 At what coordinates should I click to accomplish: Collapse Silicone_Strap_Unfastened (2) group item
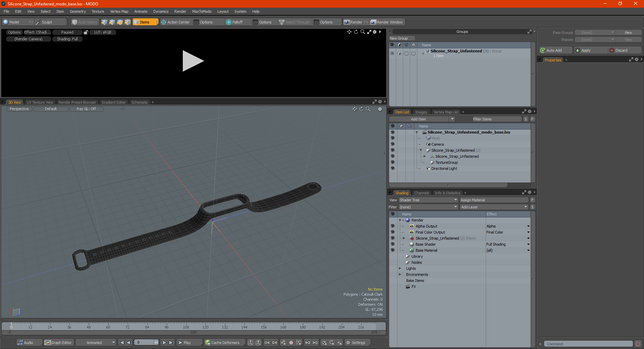[x=421, y=150]
